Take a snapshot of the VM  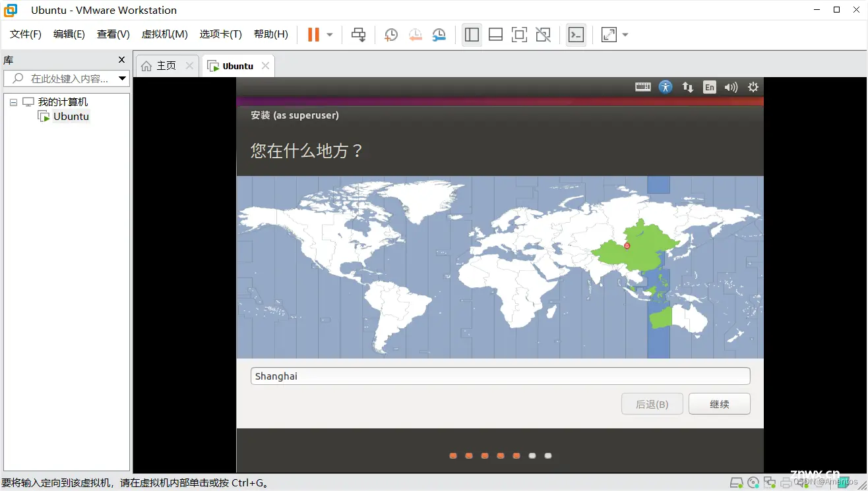click(391, 35)
